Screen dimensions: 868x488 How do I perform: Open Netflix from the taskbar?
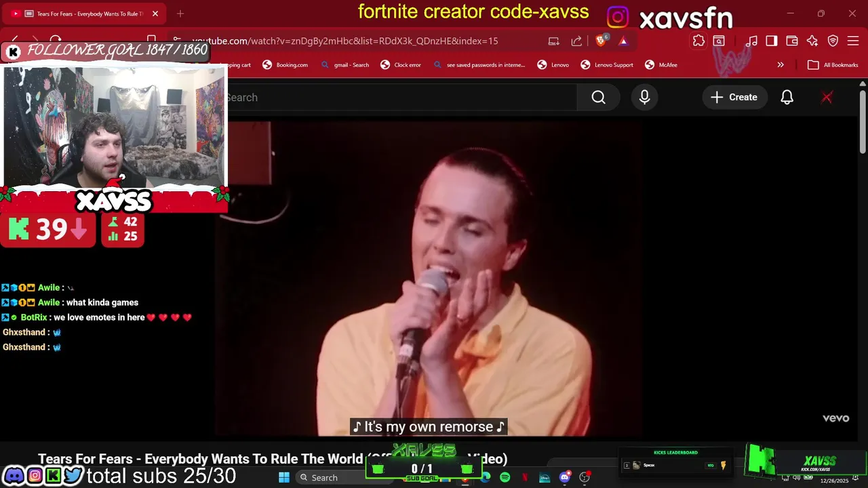click(525, 477)
